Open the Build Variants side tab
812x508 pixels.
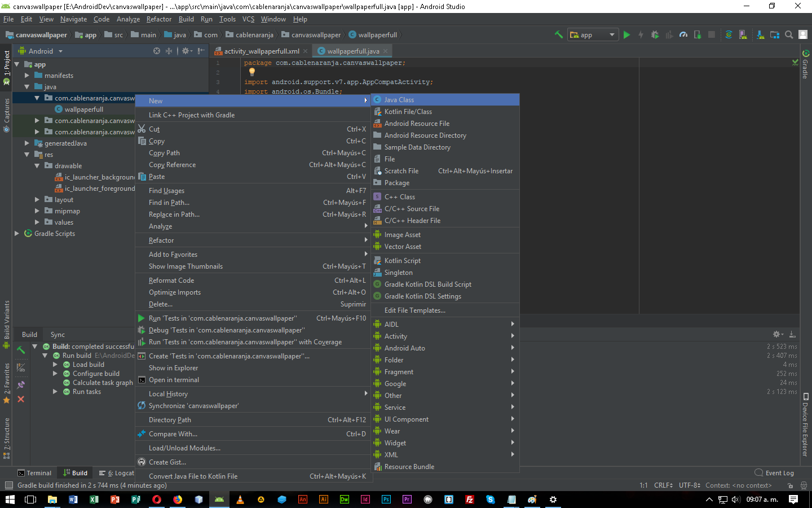[x=7, y=325]
